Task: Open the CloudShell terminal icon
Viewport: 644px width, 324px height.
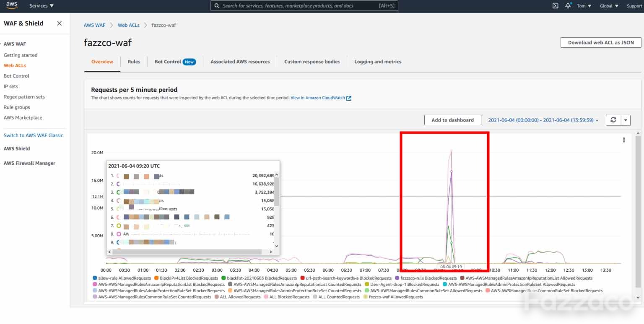Action: tap(555, 6)
